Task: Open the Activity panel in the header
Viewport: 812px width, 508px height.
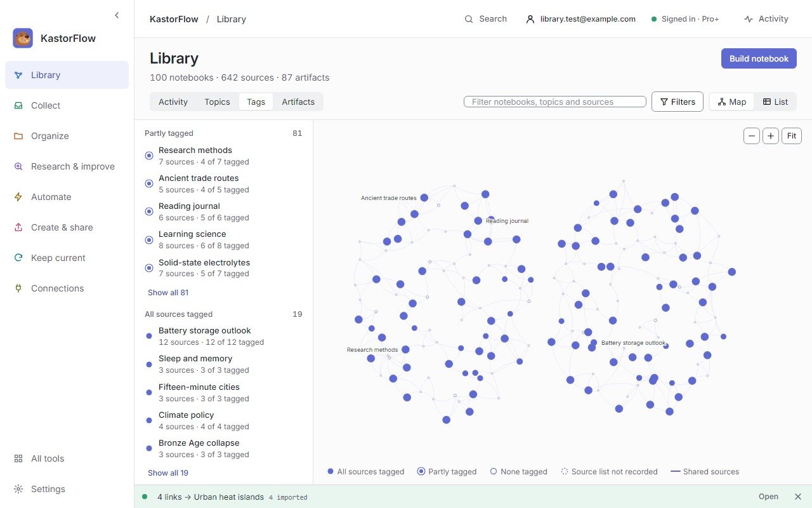Action: 766,19
